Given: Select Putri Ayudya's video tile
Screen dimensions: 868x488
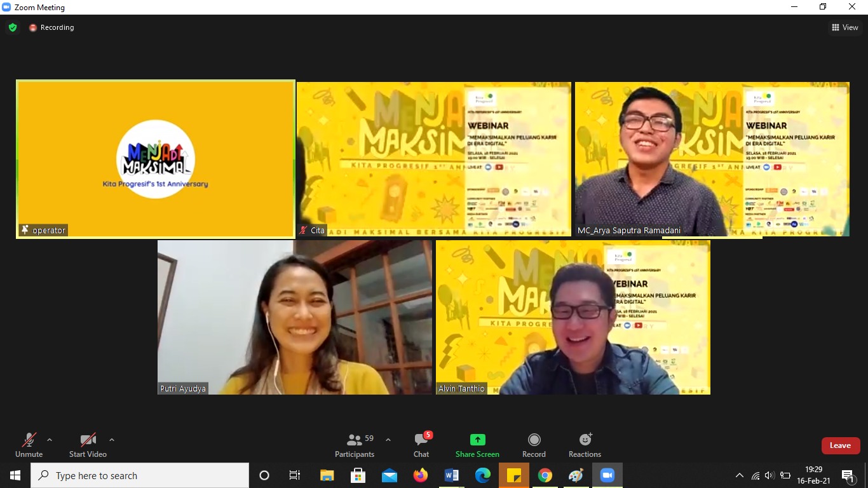Looking at the screenshot, I should click(295, 317).
